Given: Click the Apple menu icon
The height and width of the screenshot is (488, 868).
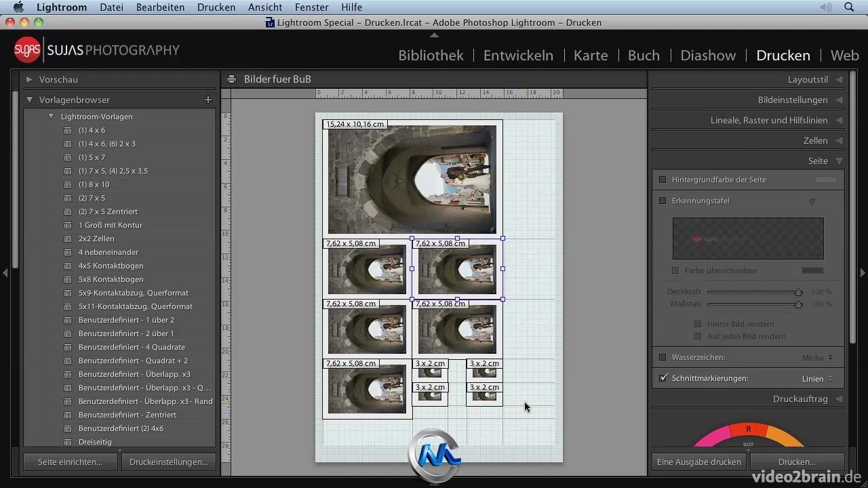Looking at the screenshot, I should coord(18,7).
